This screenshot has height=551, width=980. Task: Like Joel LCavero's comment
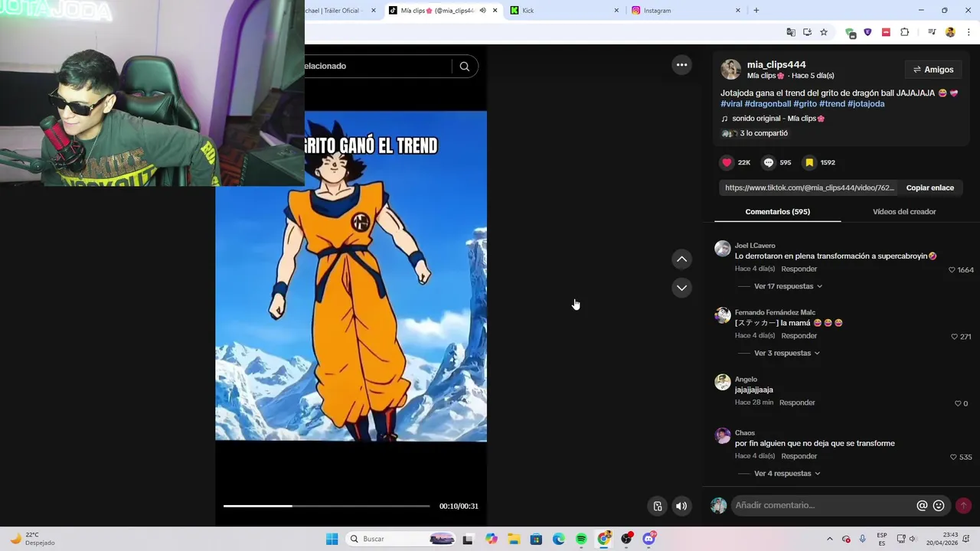point(952,270)
